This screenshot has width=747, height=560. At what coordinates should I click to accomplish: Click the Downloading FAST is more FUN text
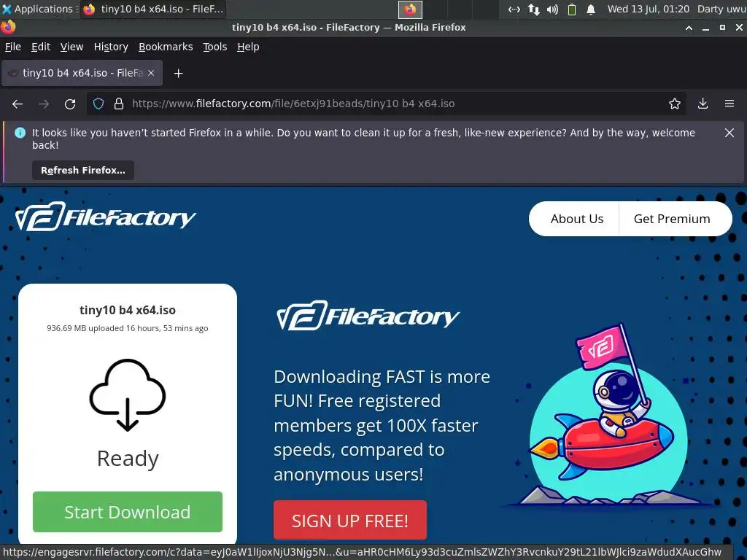click(382, 425)
